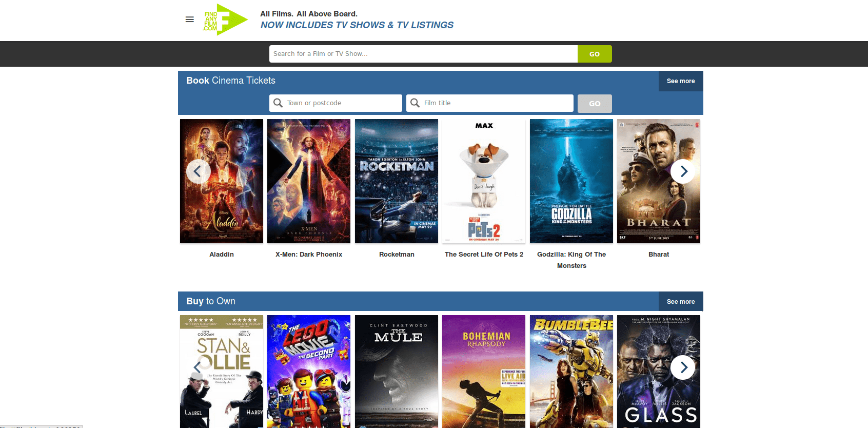
Task: Click the grey GO button for cinema tickets
Action: [595, 104]
